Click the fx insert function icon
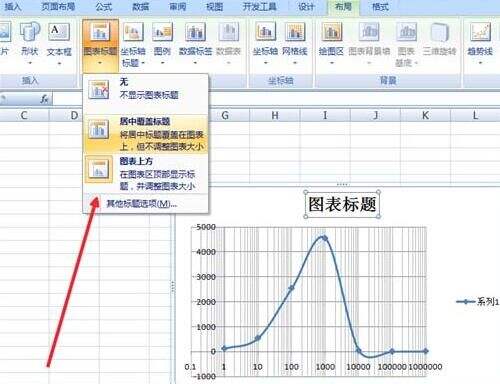 [x=44, y=99]
